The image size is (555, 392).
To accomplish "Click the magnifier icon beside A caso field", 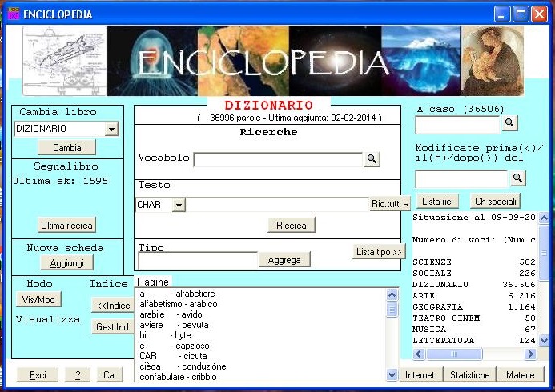I will [509, 123].
